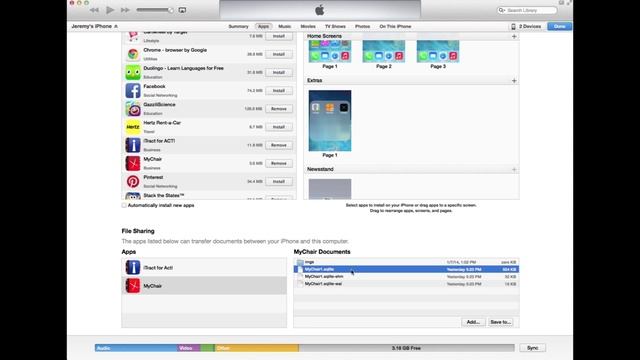The width and height of the screenshot is (640, 360).
Task: Click the Newsstand plus icon
Action: point(514,169)
